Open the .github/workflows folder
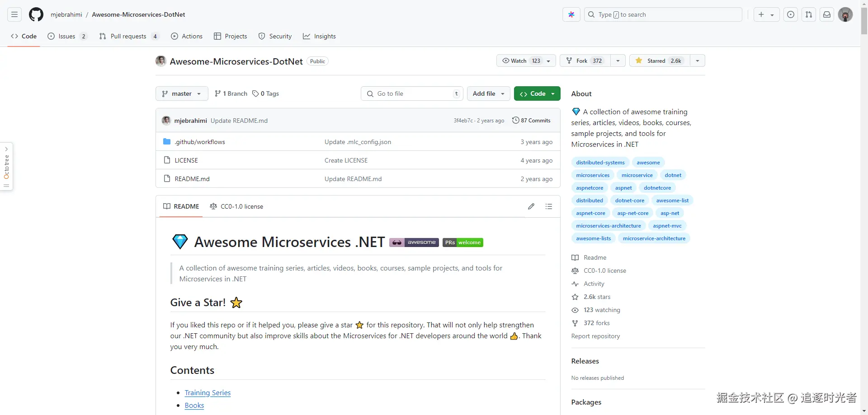The height and width of the screenshot is (415, 868). click(200, 142)
